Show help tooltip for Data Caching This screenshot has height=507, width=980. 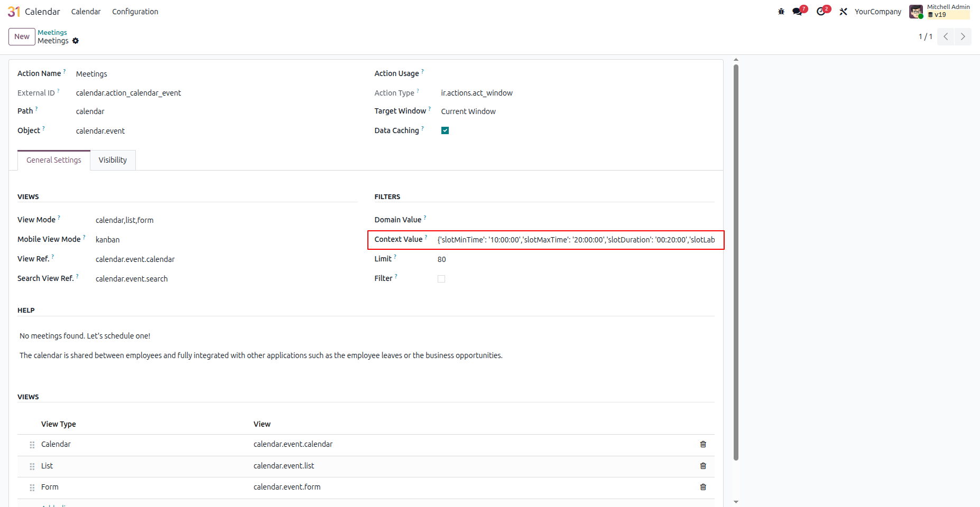[x=422, y=128]
